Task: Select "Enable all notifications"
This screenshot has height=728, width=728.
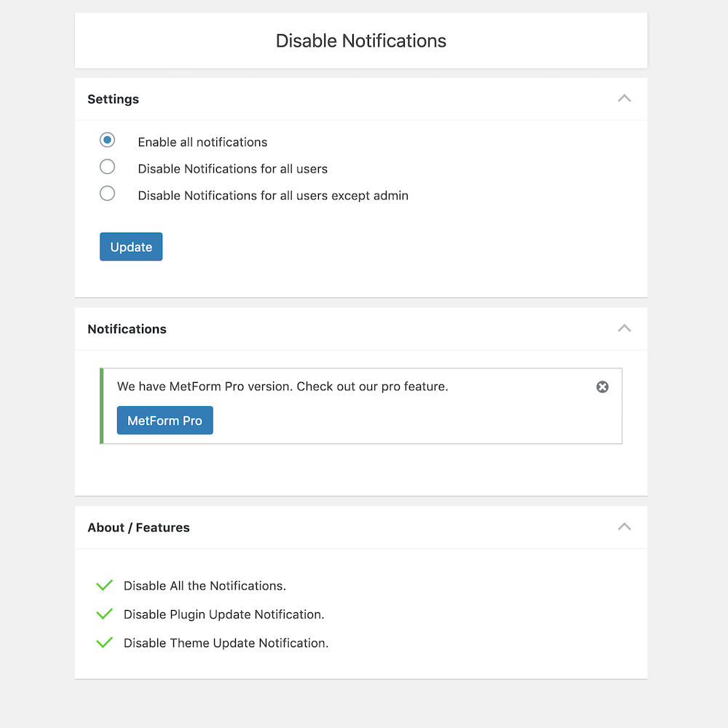Action: (107, 140)
